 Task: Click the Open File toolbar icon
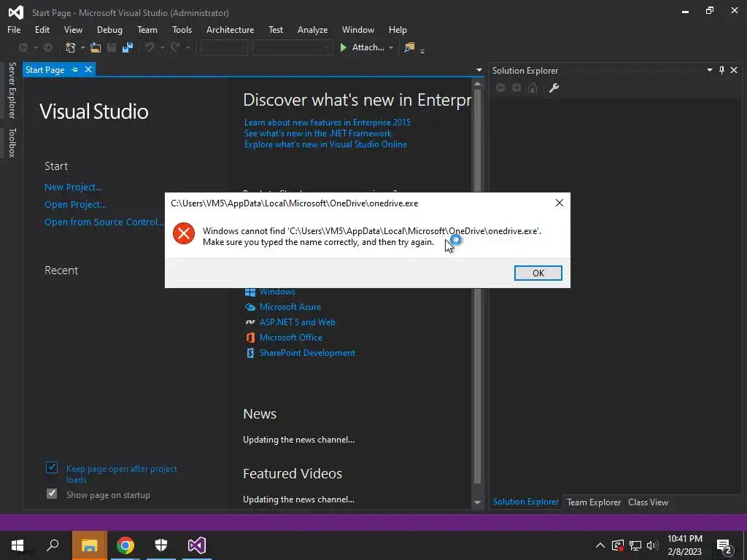(96, 47)
